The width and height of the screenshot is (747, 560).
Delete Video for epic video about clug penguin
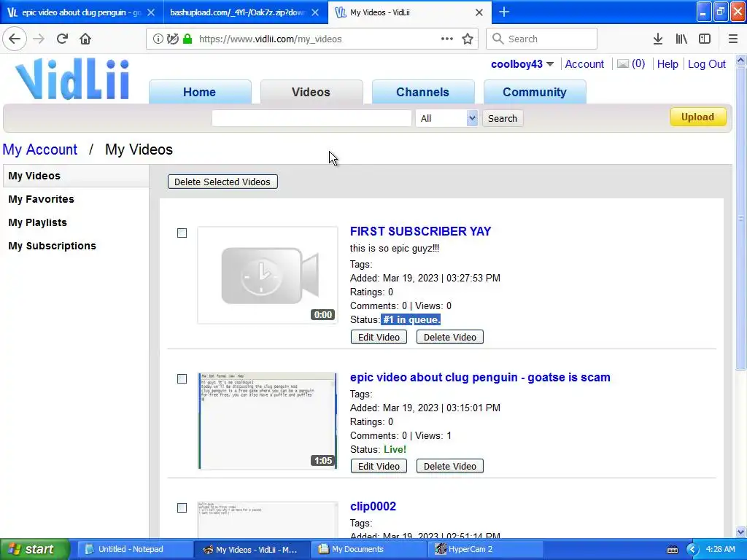click(449, 466)
